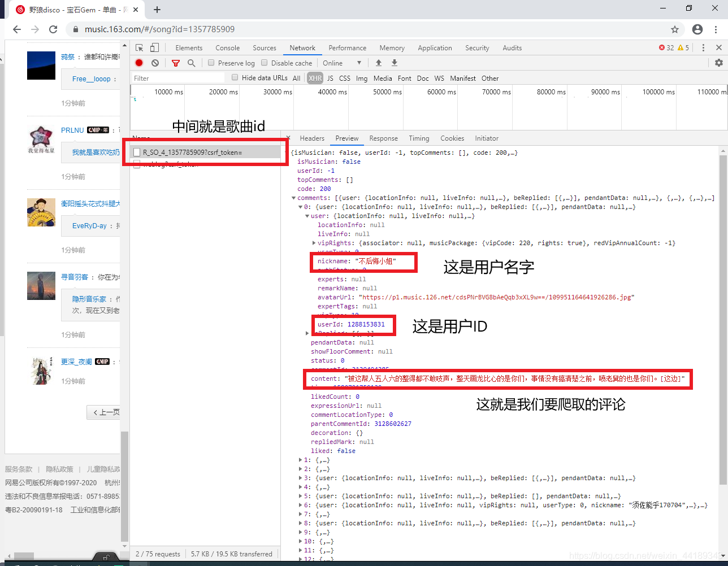The width and height of the screenshot is (728, 566).
Task: Click the yellow warning count badge
Action: tap(683, 48)
